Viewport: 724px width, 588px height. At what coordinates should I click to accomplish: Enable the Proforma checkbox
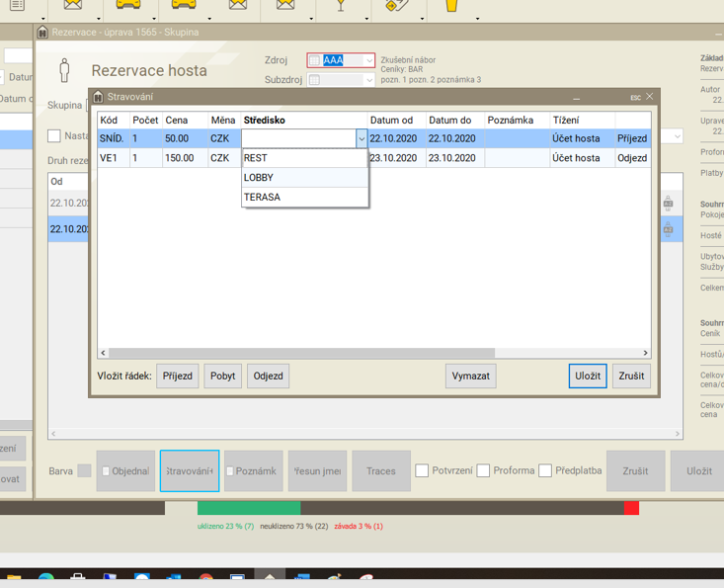483,471
